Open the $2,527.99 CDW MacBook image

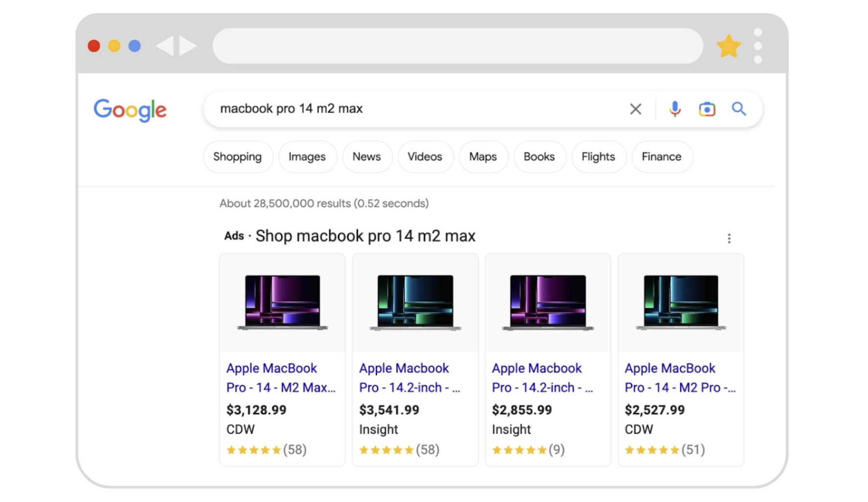click(x=681, y=302)
